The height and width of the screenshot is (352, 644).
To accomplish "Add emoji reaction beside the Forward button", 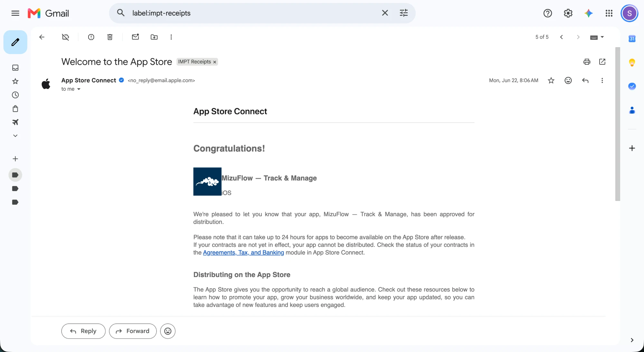I will coord(168,331).
